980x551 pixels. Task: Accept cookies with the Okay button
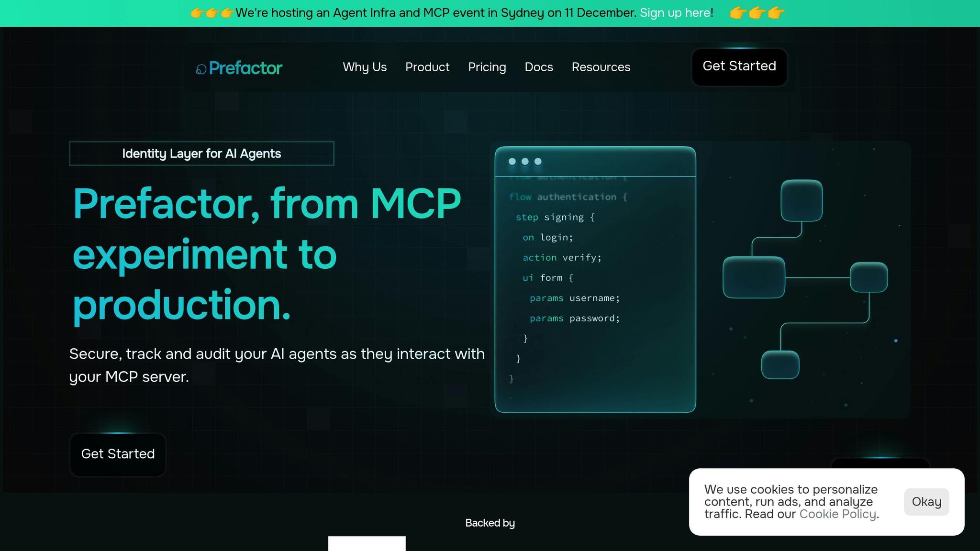click(x=926, y=502)
